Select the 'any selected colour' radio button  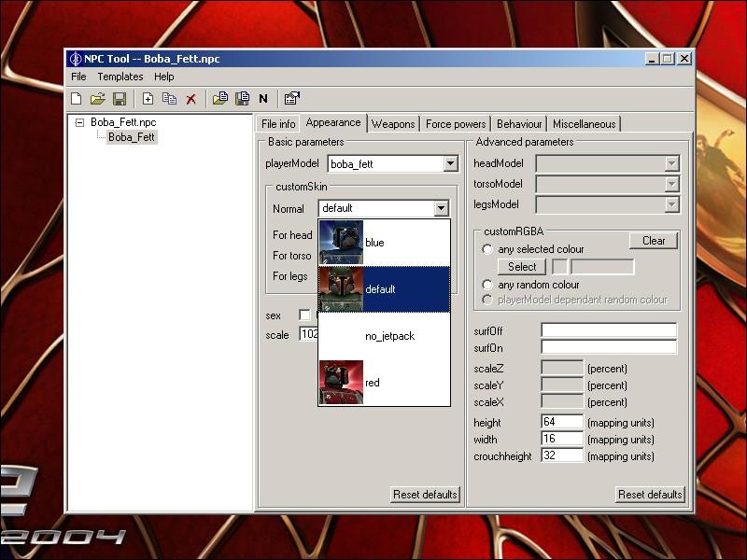[x=487, y=249]
